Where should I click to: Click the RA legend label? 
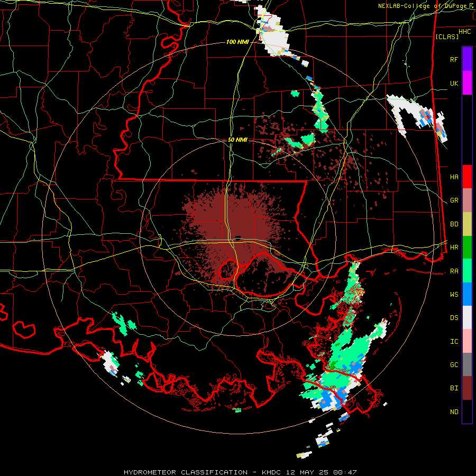pyautogui.click(x=454, y=271)
